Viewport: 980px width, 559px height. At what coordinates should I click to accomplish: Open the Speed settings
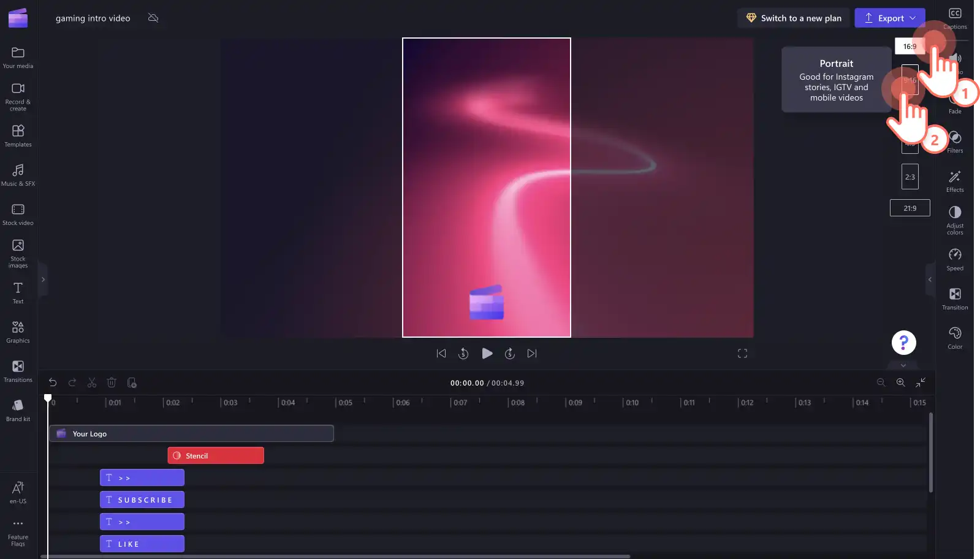[x=955, y=259]
